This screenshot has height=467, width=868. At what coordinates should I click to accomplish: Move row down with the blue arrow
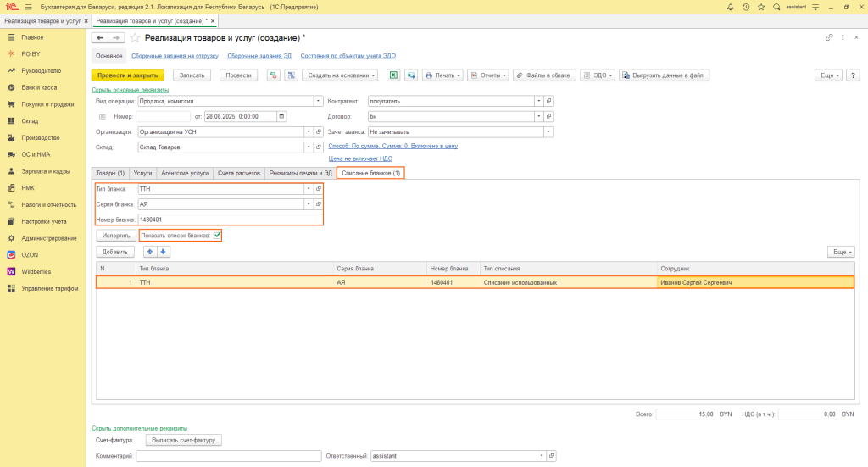tap(163, 252)
